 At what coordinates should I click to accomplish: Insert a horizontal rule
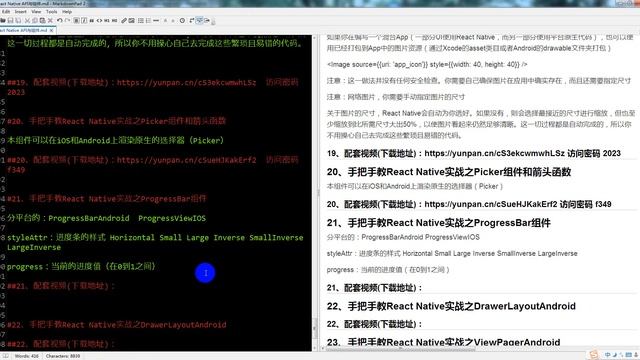[156, 20]
